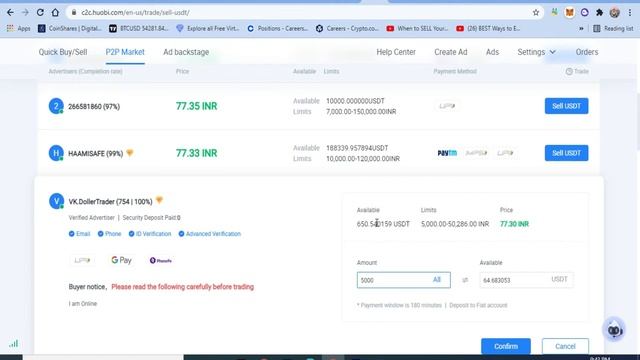Viewport: 640px width, 360px height.
Task: Click the page vertical scrollbar
Action: [637, 122]
